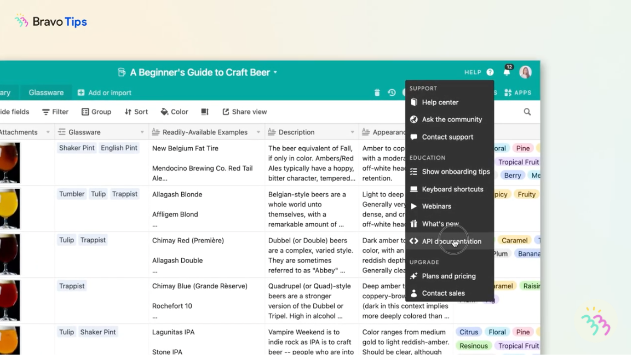Select Ask the community menu item

point(450,119)
